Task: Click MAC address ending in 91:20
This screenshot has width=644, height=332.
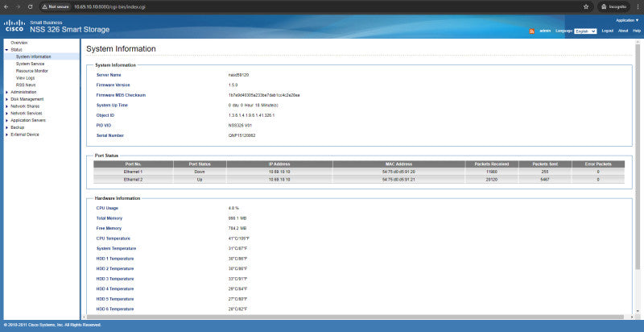Action: point(398,172)
